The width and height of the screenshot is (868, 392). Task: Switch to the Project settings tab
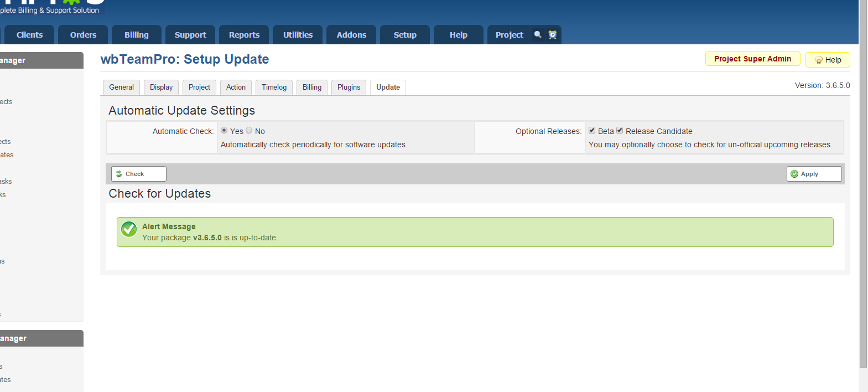click(x=199, y=87)
